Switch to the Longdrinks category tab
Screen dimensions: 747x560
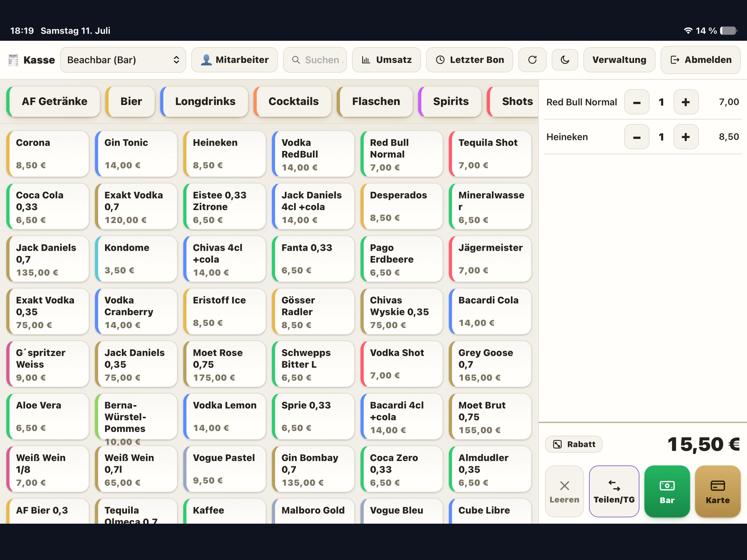[204, 101]
